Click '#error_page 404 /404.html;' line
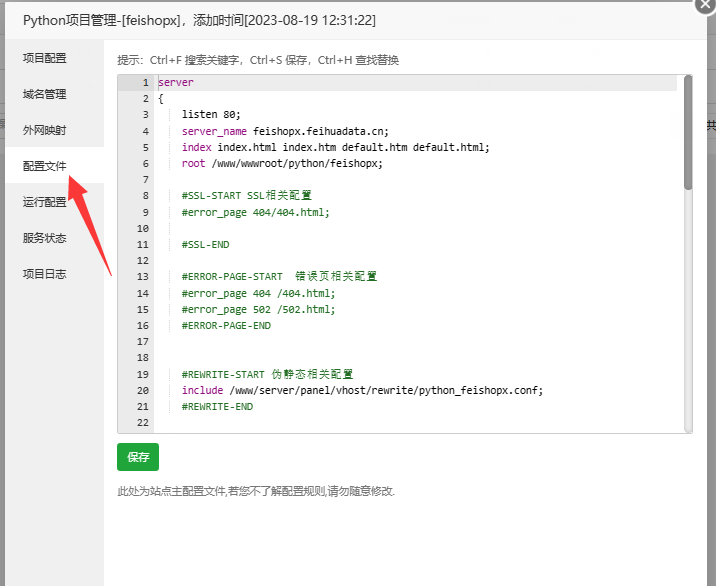The height and width of the screenshot is (586, 716). [258, 293]
